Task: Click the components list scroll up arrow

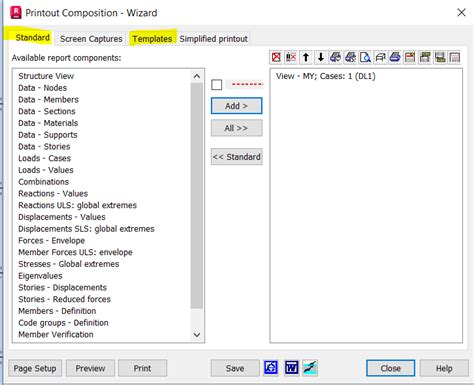Action: pos(197,76)
